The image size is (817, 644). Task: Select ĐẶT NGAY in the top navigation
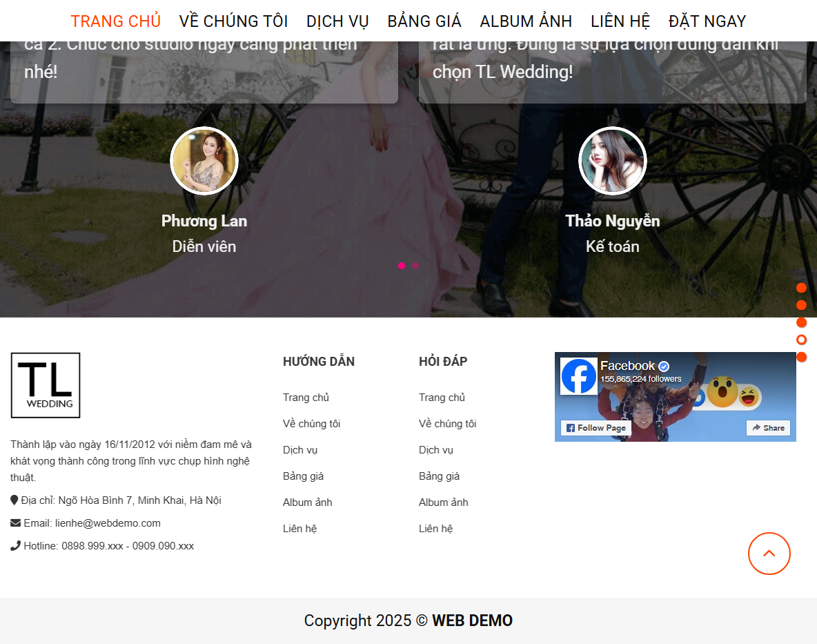(x=707, y=21)
